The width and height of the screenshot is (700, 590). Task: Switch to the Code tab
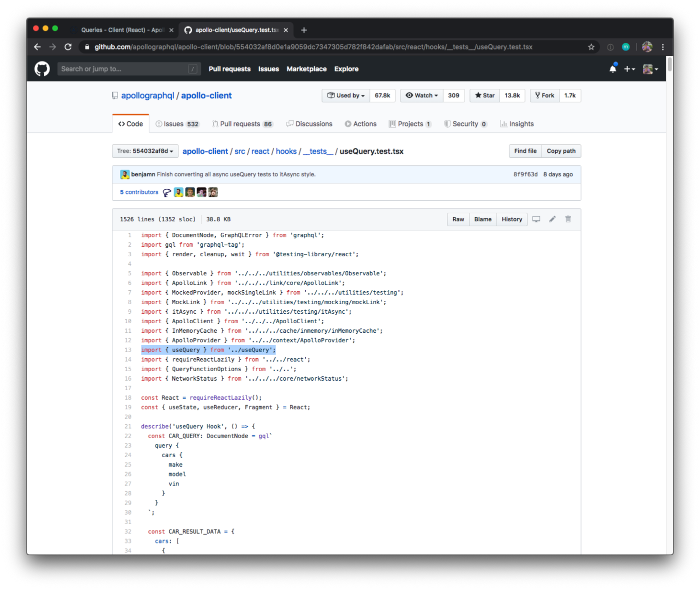pos(130,124)
